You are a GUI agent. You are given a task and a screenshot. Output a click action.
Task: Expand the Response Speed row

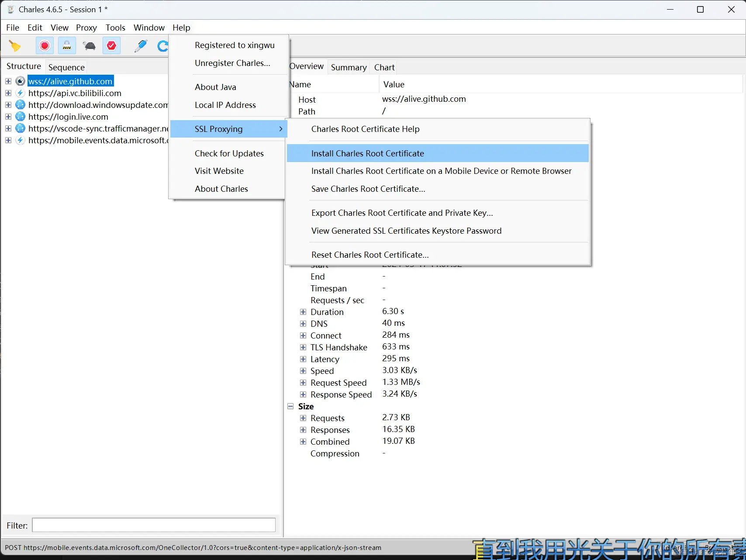tap(303, 394)
